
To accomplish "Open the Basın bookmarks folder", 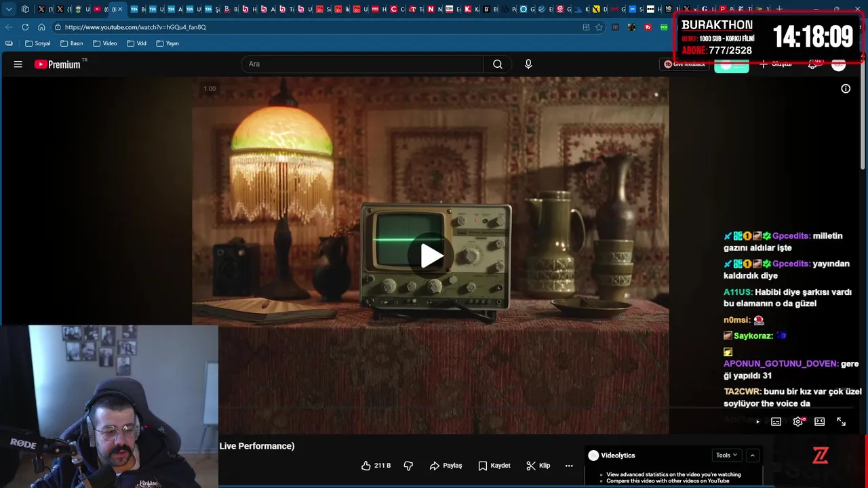I will (72, 43).
